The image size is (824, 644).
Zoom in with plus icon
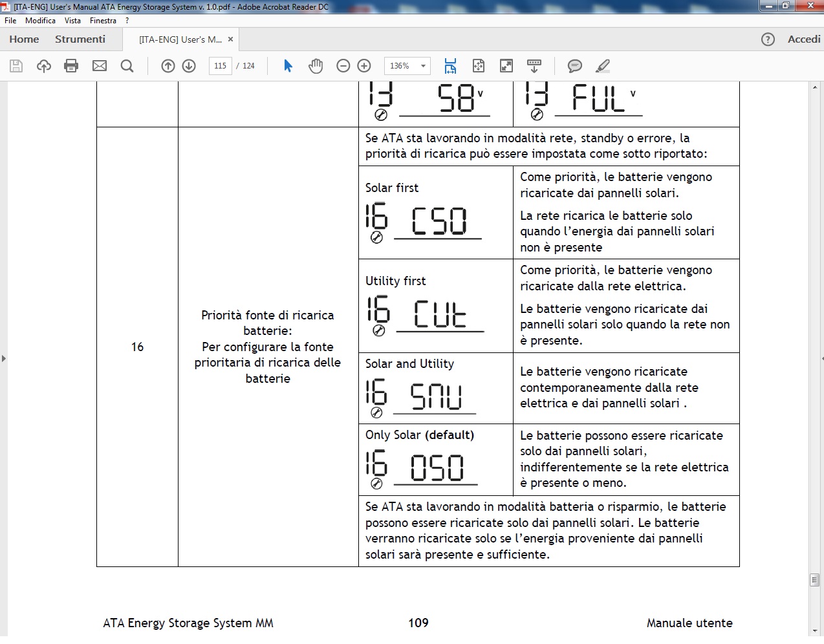(x=364, y=66)
